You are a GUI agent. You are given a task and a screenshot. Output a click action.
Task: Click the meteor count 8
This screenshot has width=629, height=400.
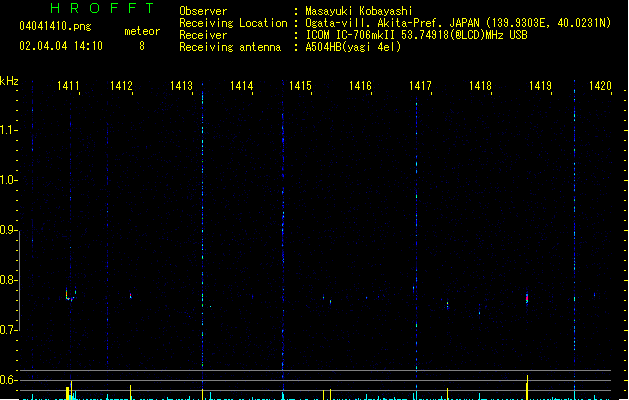pos(142,46)
